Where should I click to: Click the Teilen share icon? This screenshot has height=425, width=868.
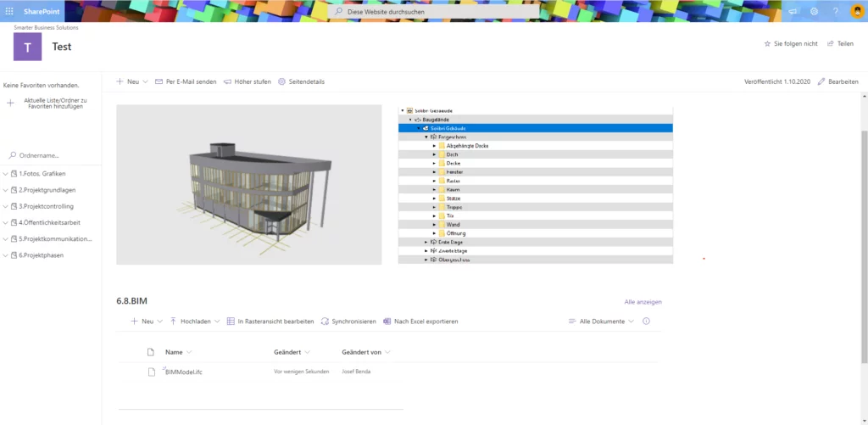(x=831, y=44)
